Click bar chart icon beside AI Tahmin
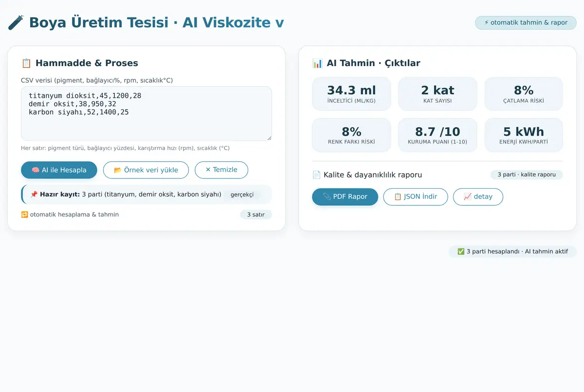584x392 pixels. (x=317, y=63)
